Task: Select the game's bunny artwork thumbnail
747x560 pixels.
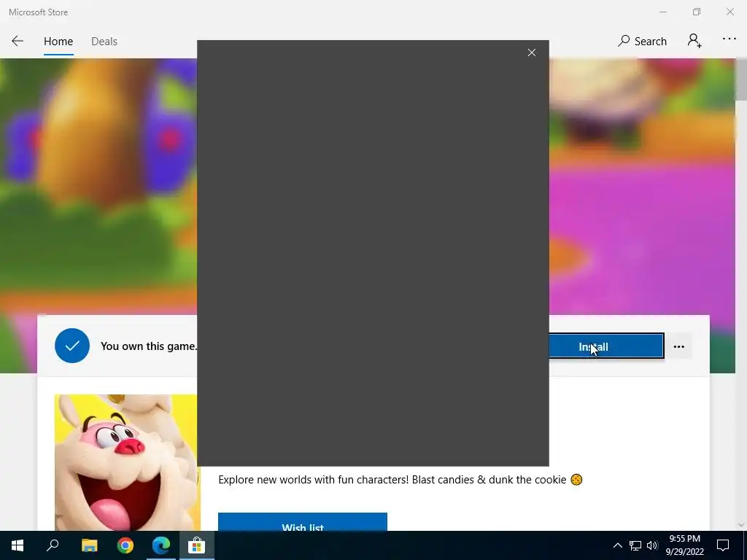Action: pyautogui.click(x=126, y=462)
